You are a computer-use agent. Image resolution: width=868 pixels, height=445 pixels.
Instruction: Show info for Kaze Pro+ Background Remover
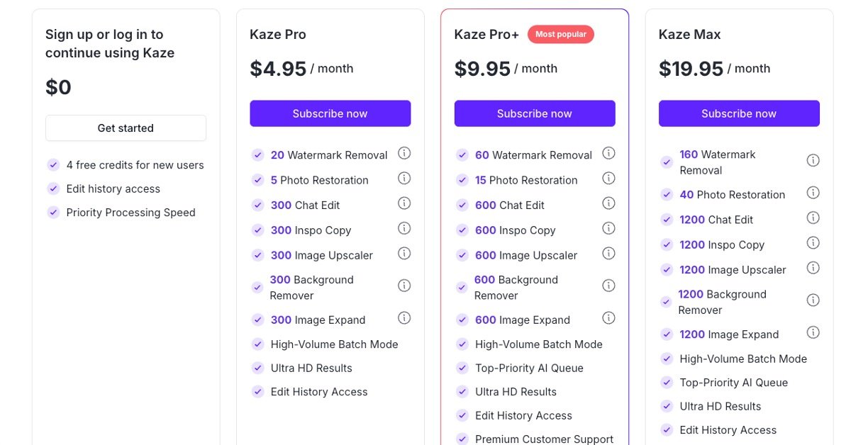608,286
